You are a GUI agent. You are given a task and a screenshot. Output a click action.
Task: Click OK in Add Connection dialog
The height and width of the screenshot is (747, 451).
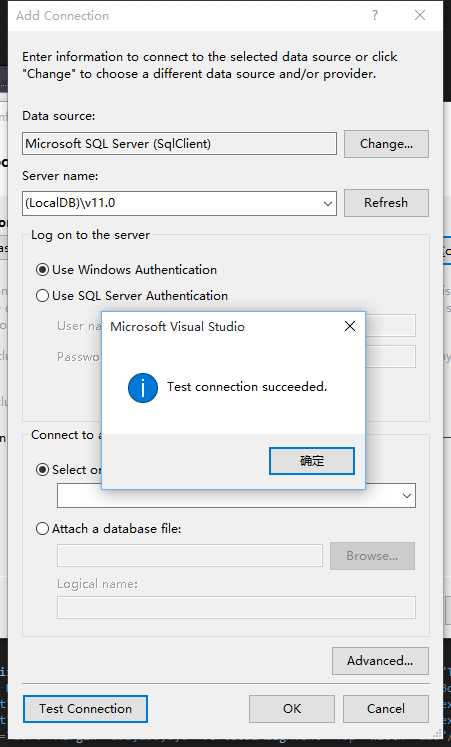point(292,709)
